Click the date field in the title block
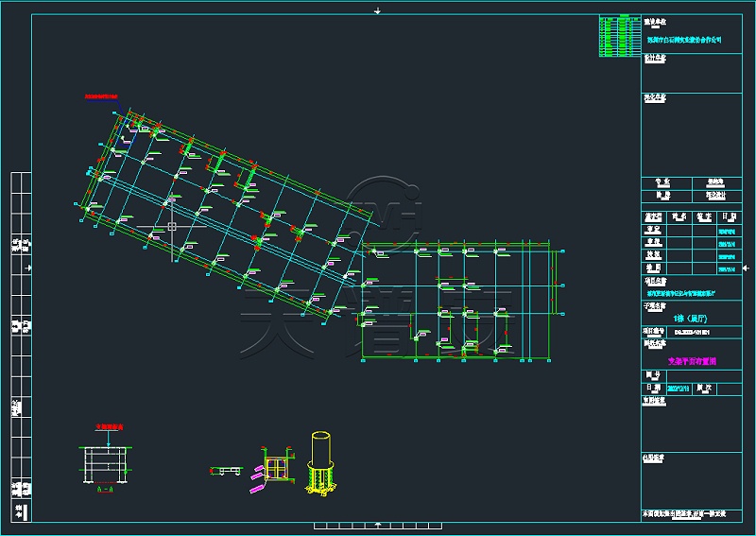The height and width of the screenshot is (536, 756). [679, 388]
